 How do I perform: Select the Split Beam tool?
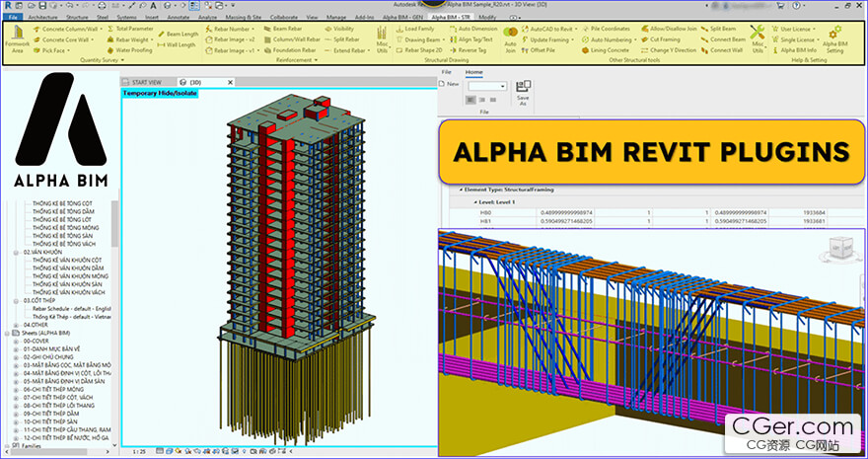tap(718, 29)
